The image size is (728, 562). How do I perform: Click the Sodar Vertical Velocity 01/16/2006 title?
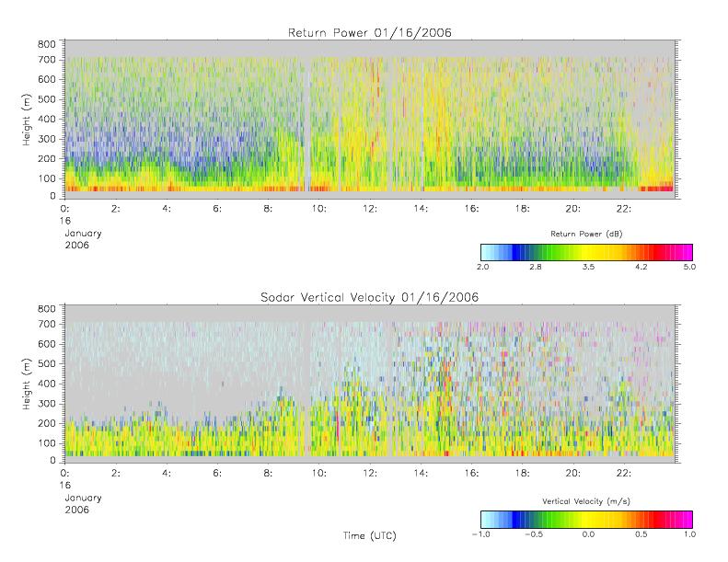click(370, 297)
